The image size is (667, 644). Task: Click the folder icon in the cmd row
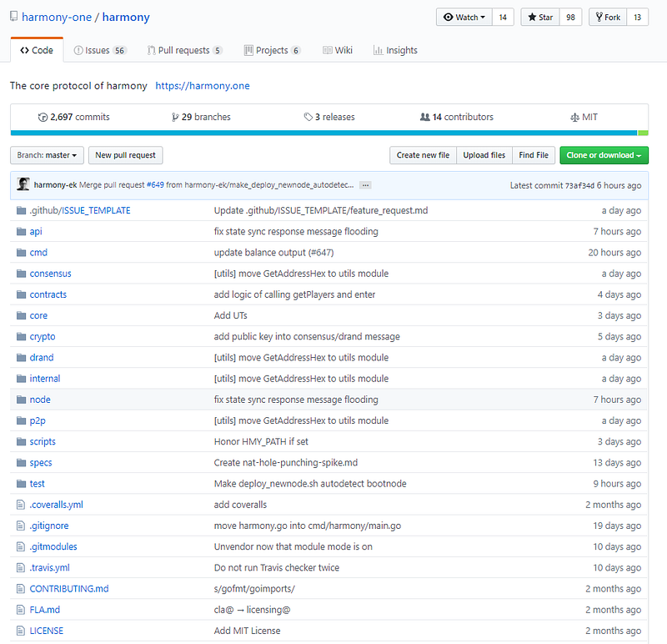click(x=22, y=253)
